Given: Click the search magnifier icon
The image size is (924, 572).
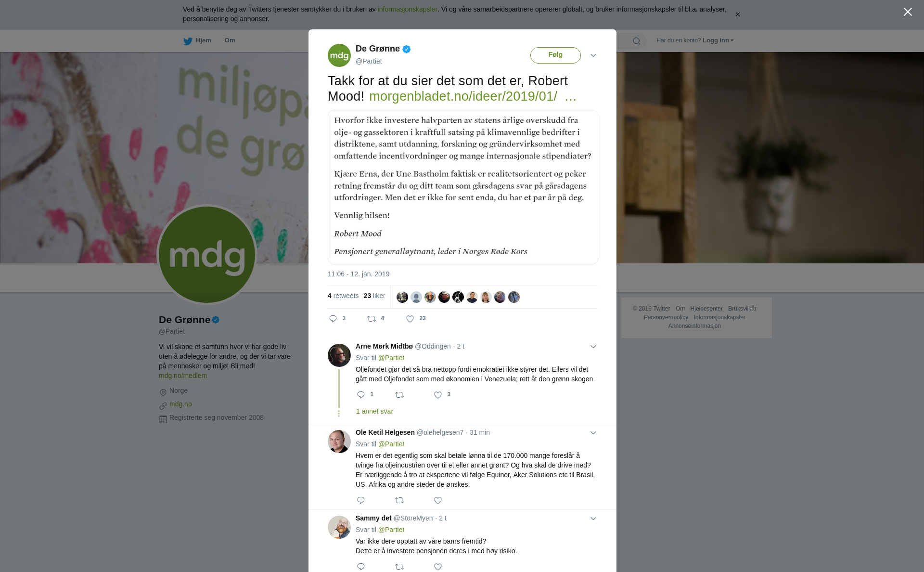Looking at the screenshot, I should 637,41.
